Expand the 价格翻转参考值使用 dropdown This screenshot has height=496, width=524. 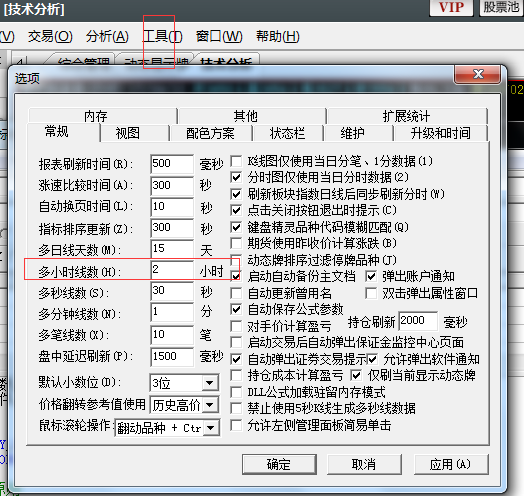click(x=210, y=405)
